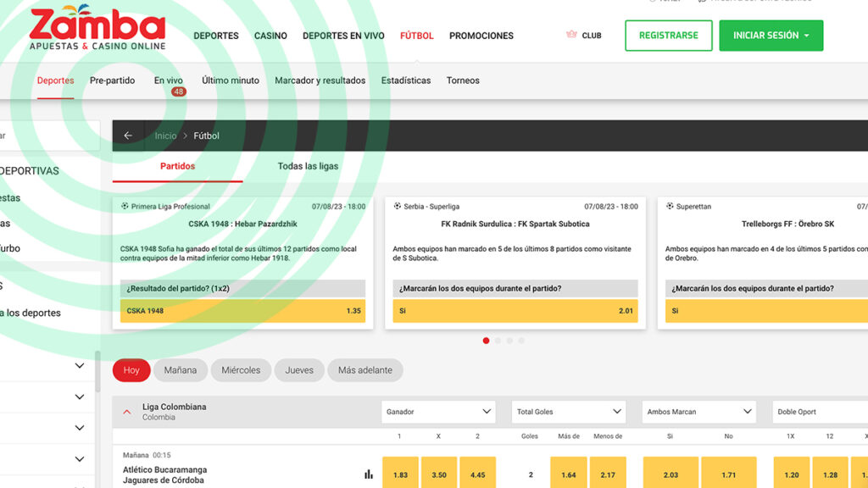This screenshot has height=488, width=868.
Task: Select the Hoy day filter
Action: [131, 370]
